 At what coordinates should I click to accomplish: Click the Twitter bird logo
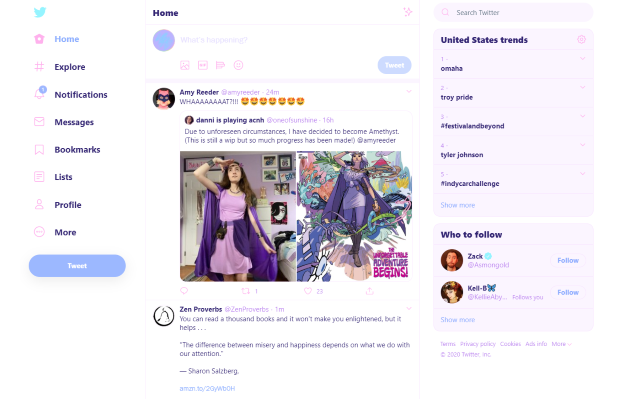click(40, 12)
